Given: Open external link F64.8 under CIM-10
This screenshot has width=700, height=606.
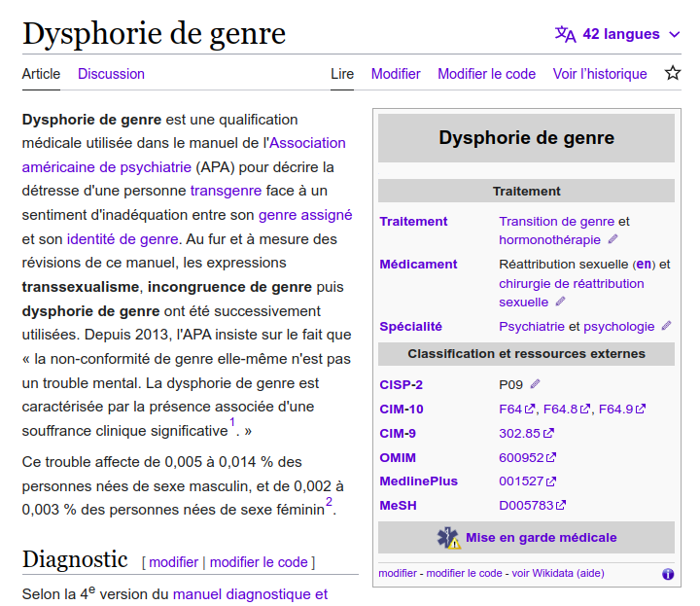Looking at the screenshot, I should [563, 409].
